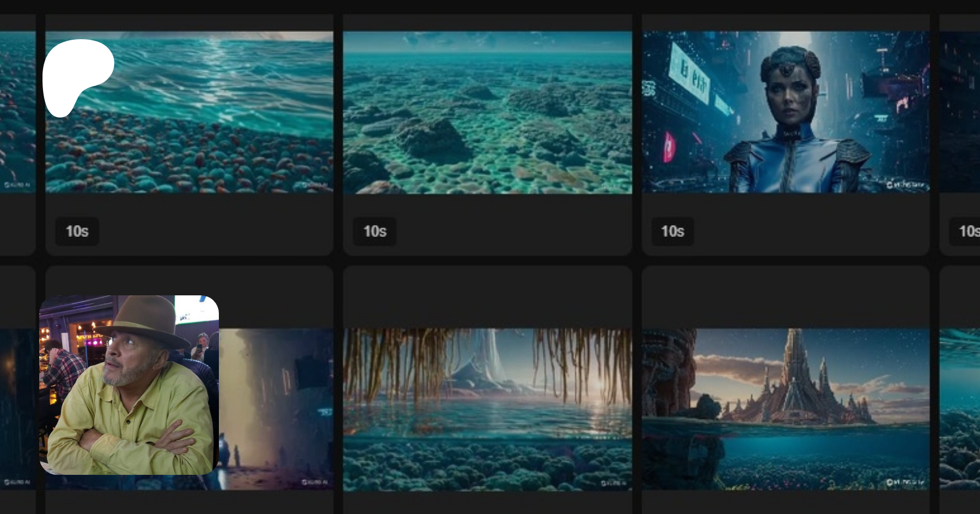Select the cyberpunk woman in blue suit video
The image size is (980, 514).
785,112
